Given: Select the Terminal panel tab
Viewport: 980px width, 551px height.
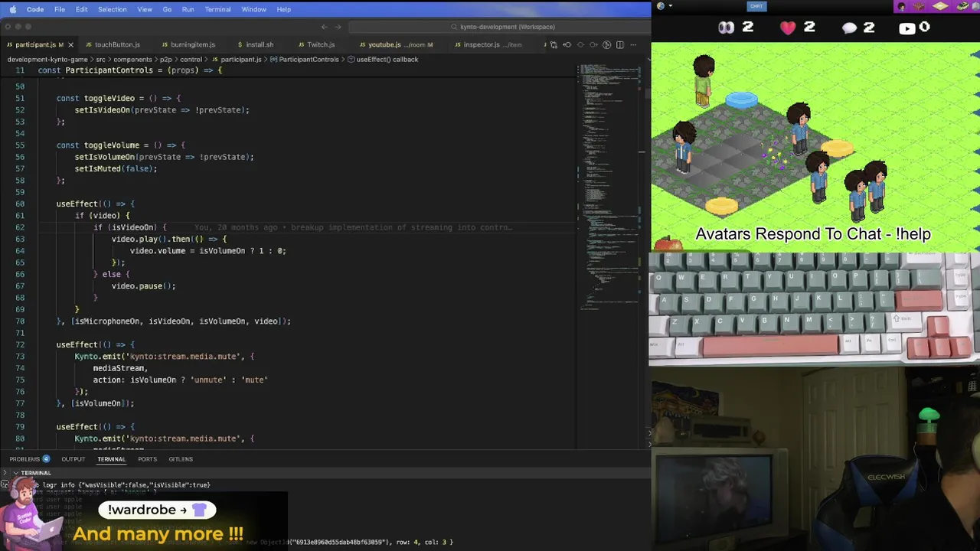Looking at the screenshot, I should [x=111, y=459].
